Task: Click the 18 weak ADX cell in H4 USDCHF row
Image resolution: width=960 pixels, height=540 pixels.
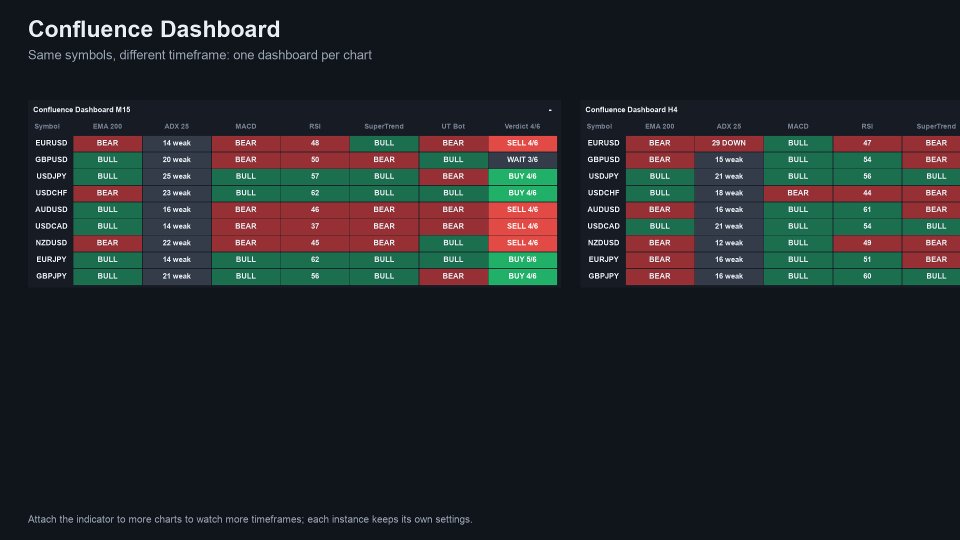Action: point(729,192)
